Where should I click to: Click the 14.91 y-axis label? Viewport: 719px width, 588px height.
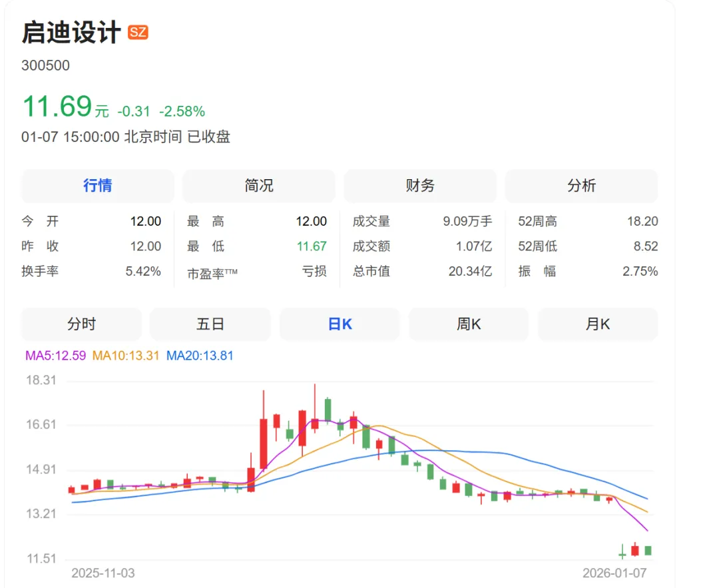[x=41, y=469]
